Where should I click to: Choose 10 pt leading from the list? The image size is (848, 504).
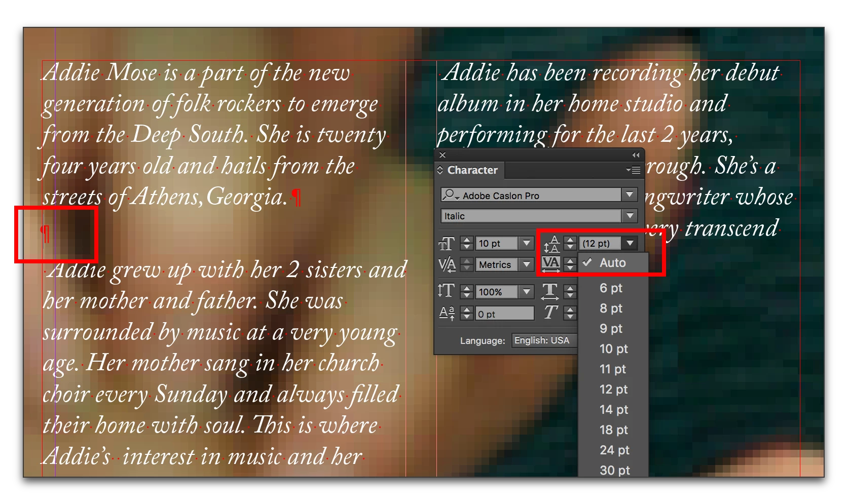tap(613, 349)
